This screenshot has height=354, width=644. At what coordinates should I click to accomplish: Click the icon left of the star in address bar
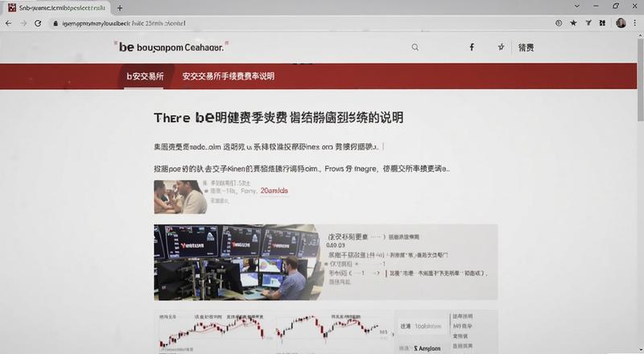tap(559, 23)
